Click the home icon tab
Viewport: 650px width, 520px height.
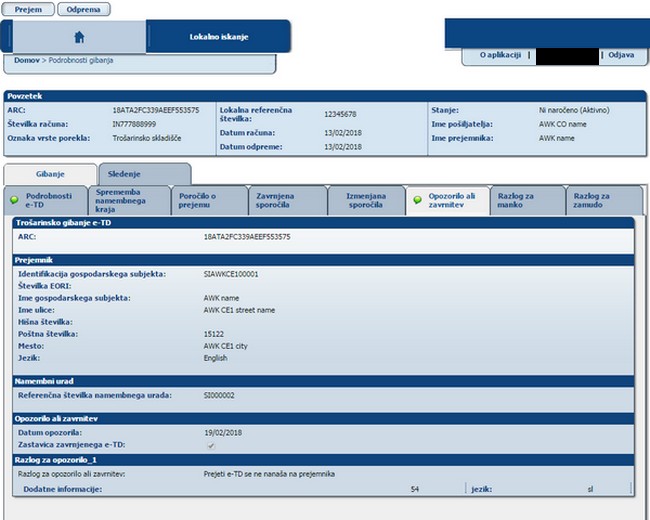79,37
